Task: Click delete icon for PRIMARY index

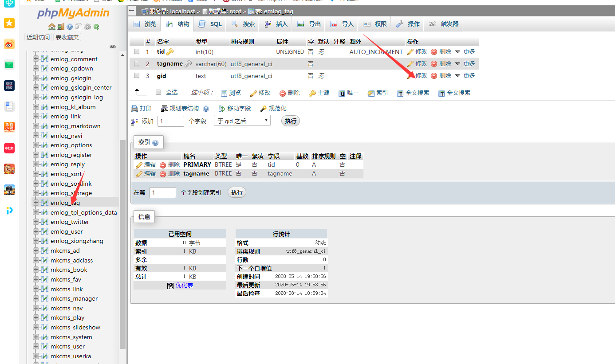Action: point(163,165)
